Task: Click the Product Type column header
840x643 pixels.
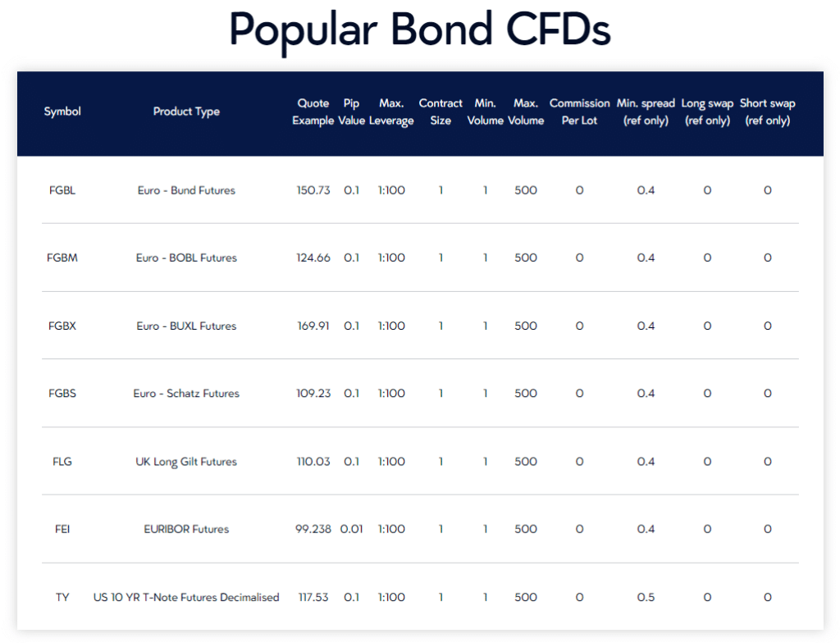Action: [x=186, y=112]
